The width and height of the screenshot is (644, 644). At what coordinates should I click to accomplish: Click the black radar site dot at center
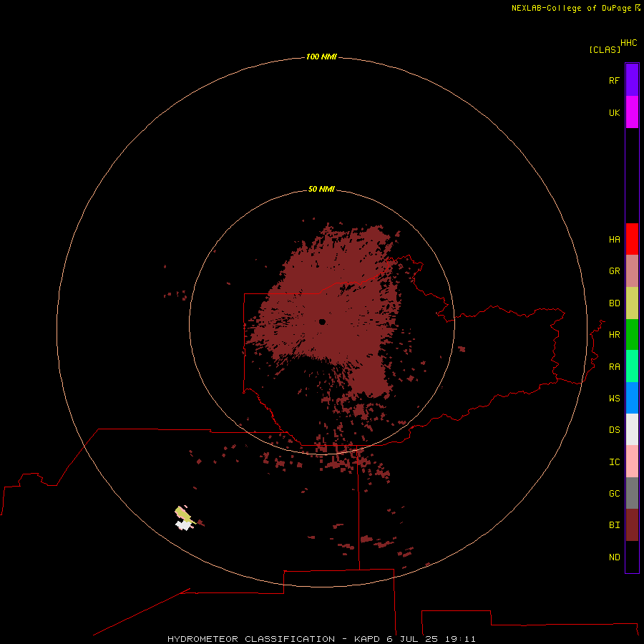[322, 321]
